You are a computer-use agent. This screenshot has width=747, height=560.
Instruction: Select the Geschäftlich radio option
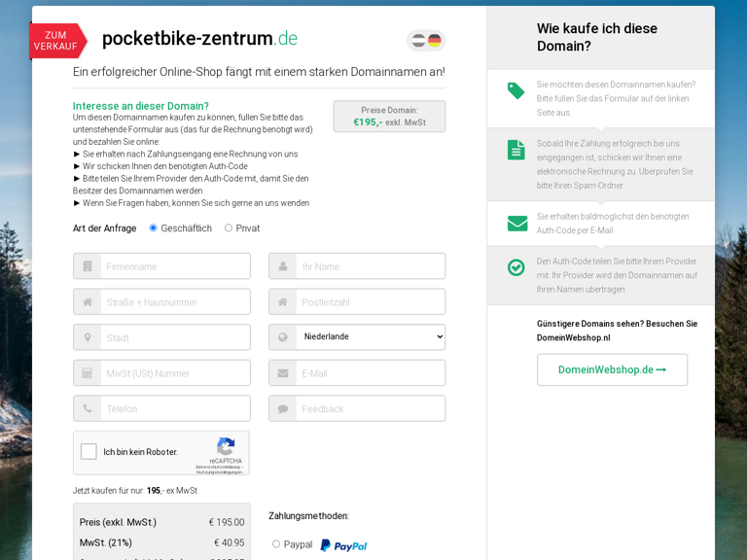[153, 228]
